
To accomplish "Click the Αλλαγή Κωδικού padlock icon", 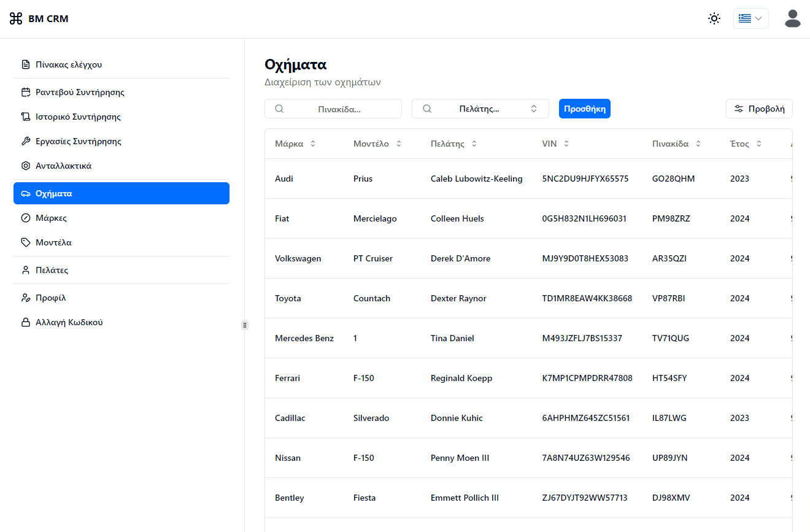I will (26, 322).
